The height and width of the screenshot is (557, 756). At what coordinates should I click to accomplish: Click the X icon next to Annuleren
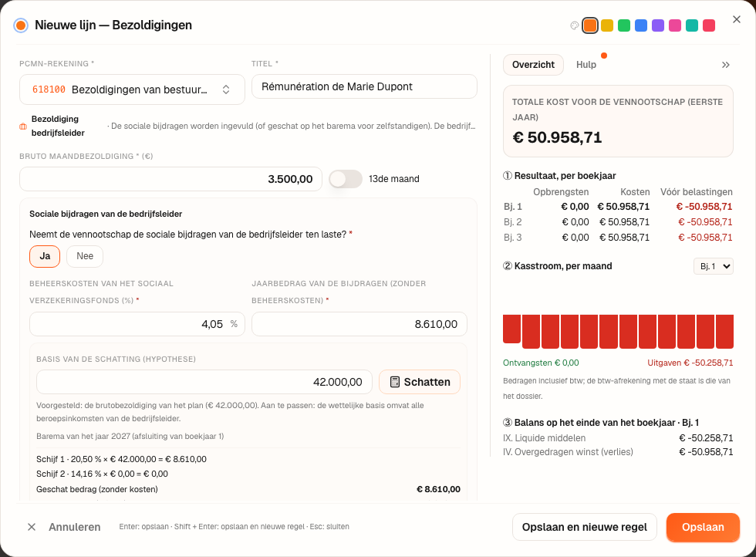(32, 527)
